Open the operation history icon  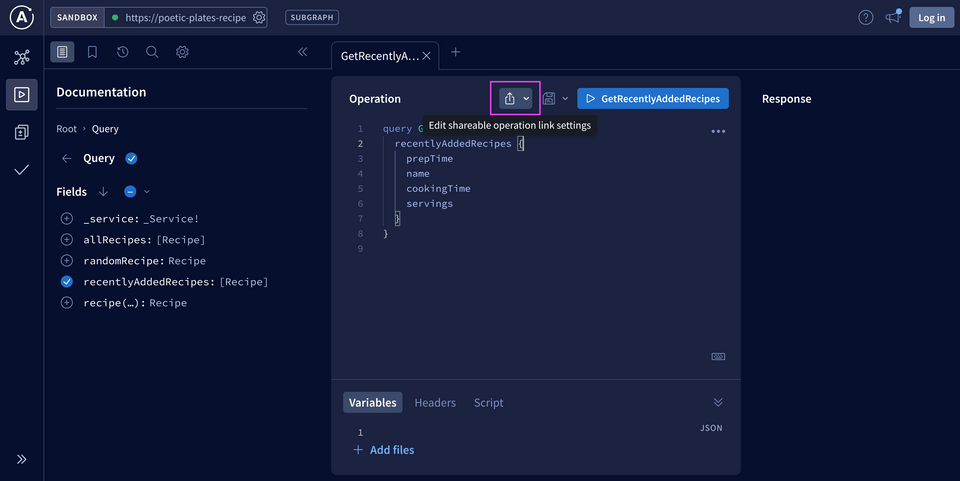[x=122, y=52]
